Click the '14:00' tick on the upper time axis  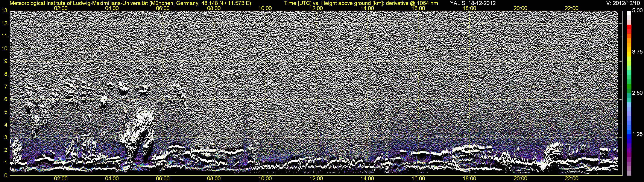[x=367, y=8]
